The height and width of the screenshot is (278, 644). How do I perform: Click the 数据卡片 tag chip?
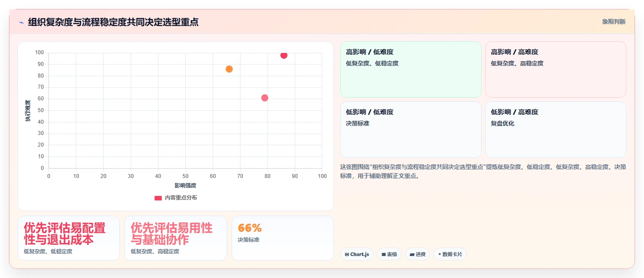click(x=450, y=254)
